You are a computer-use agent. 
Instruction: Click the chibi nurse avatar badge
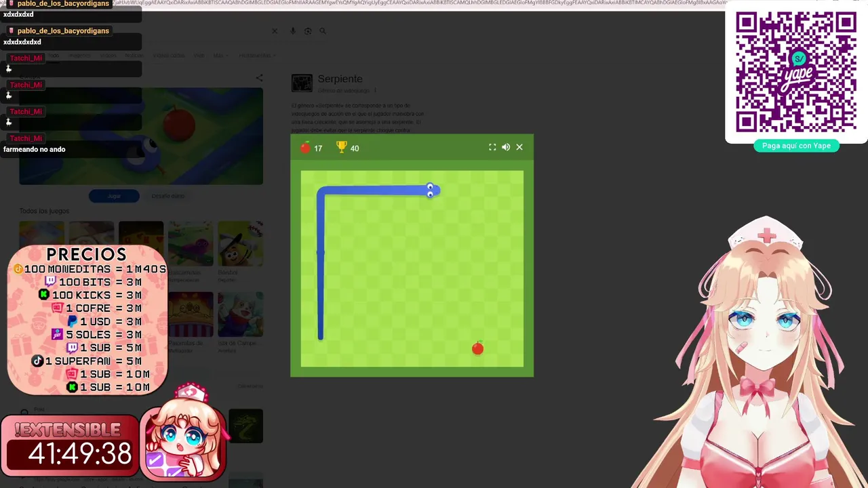point(183,432)
